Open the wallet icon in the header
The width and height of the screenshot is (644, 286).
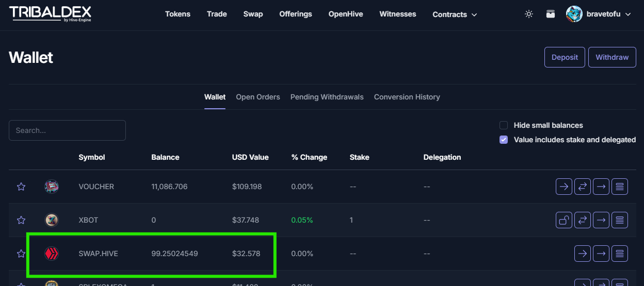pyautogui.click(x=551, y=14)
